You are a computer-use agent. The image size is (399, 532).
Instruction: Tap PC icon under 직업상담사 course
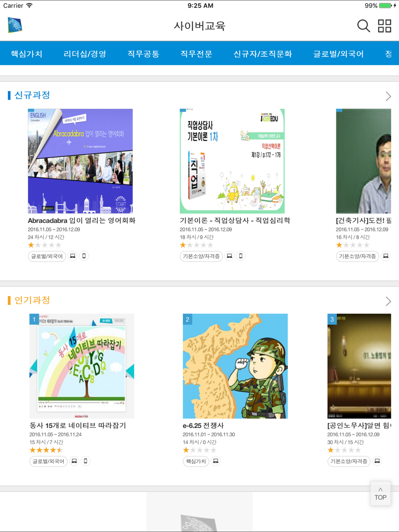click(x=229, y=256)
